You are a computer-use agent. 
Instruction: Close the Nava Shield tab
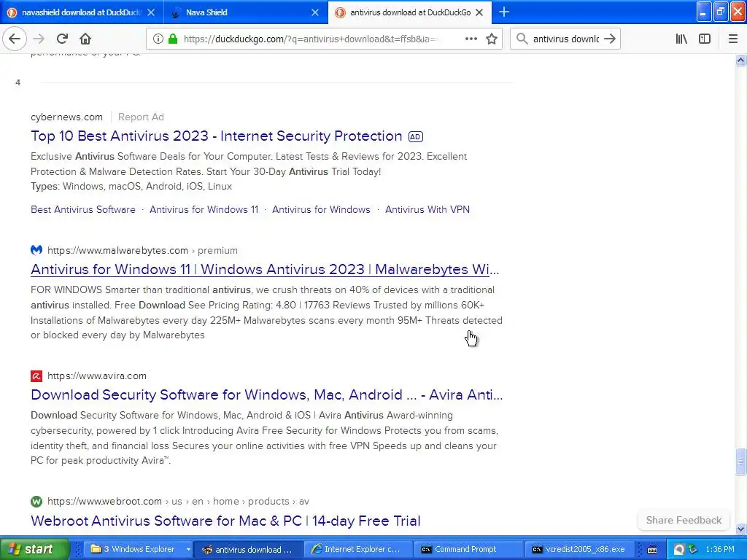[x=315, y=12]
